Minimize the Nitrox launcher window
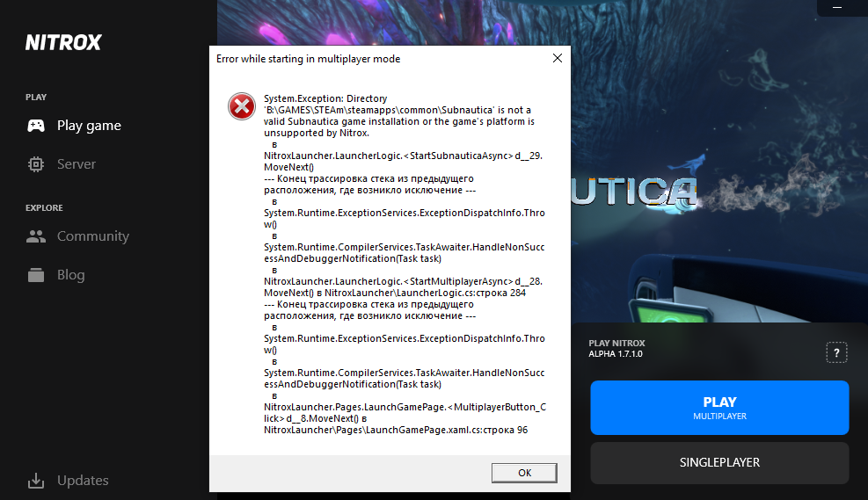Screen dimensions: 868x500 837,8
